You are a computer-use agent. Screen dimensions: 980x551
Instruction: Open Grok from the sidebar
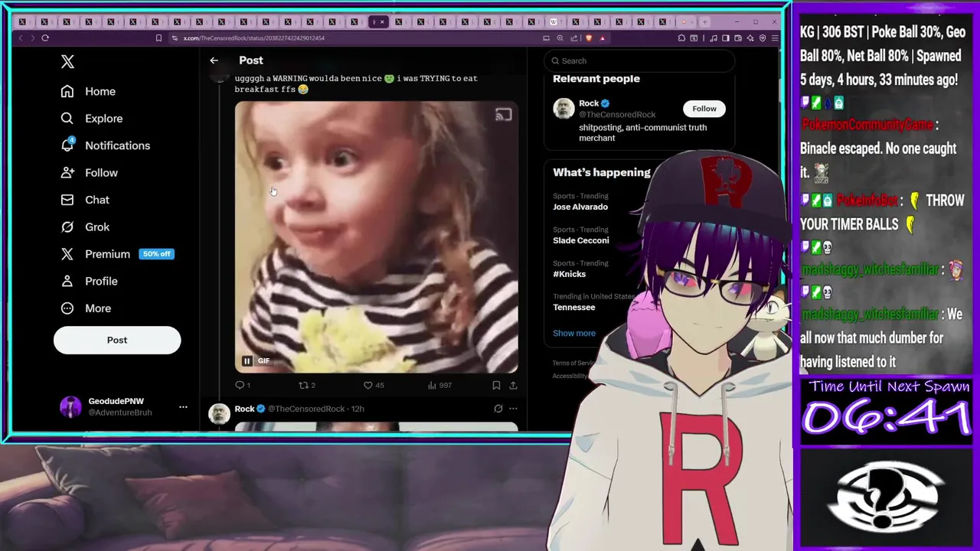(84, 227)
